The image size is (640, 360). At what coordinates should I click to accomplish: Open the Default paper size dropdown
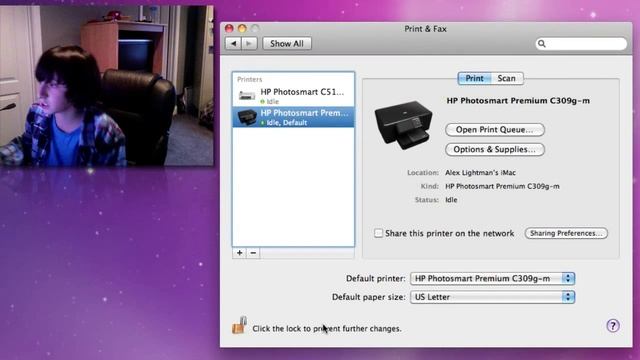493,297
